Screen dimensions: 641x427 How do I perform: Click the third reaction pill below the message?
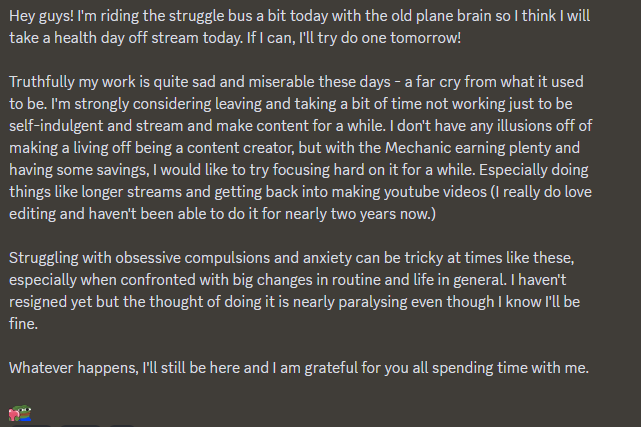coord(121,426)
